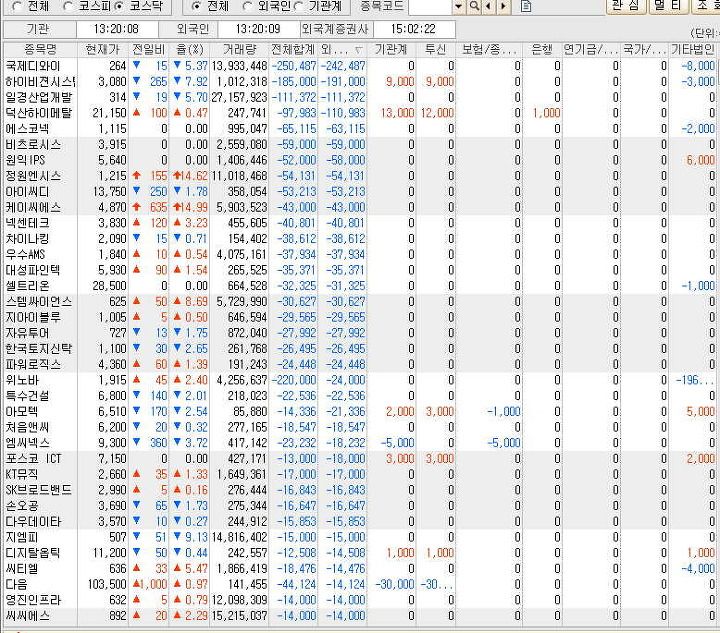Select the 위노바 stock row name
Screen dimensions: 720x633
(x=22, y=380)
